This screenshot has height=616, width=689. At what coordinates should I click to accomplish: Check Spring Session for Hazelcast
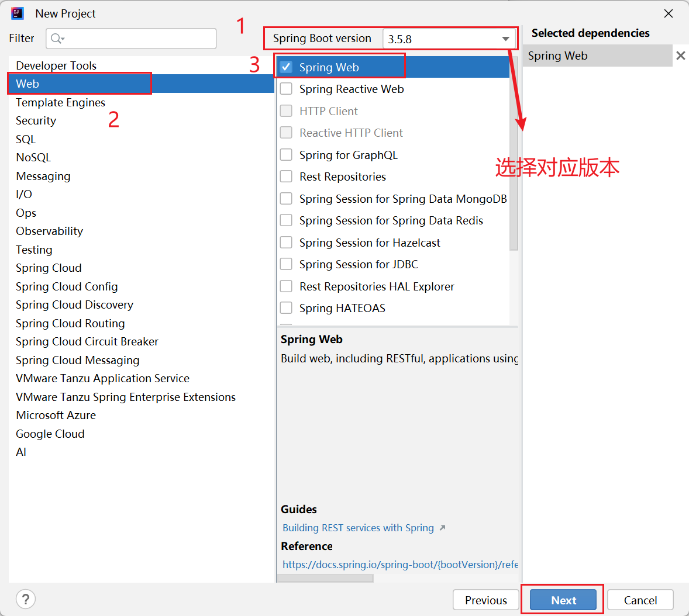(x=286, y=243)
